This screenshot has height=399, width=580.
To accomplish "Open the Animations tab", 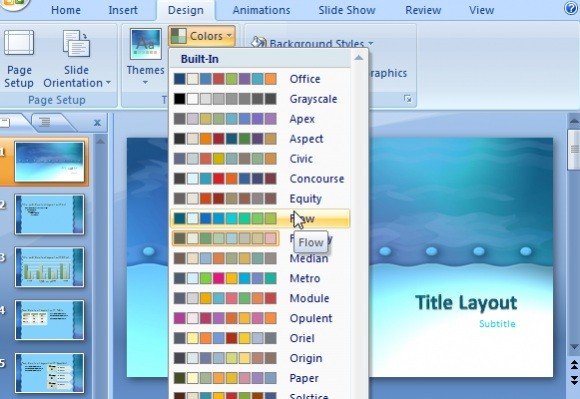I will tap(262, 10).
